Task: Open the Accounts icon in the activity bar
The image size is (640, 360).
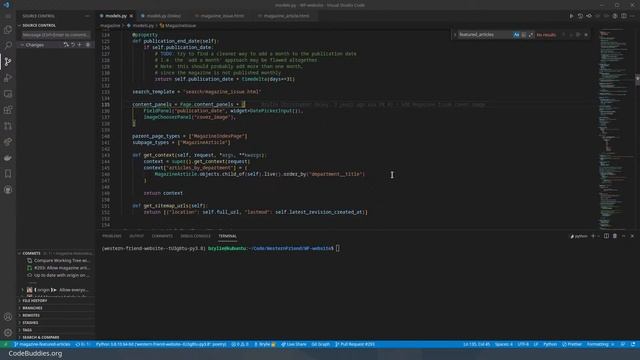Action: point(8,317)
